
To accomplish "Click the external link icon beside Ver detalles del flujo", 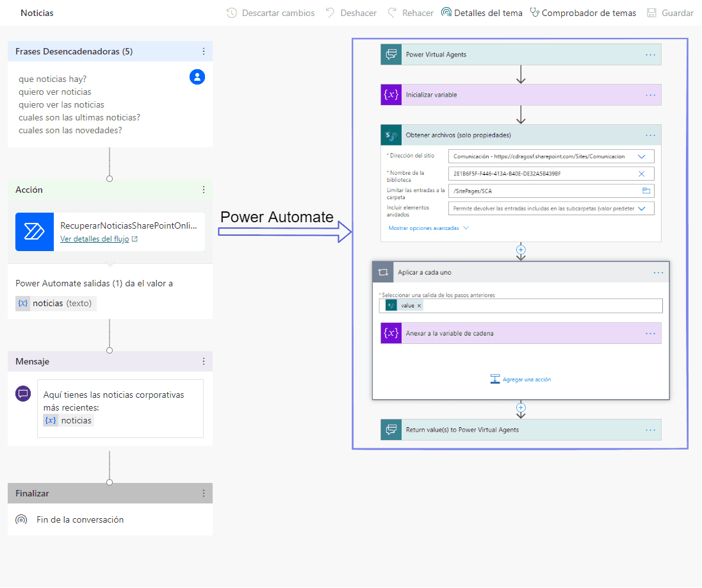I will pyautogui.click(x=135, y=239).
